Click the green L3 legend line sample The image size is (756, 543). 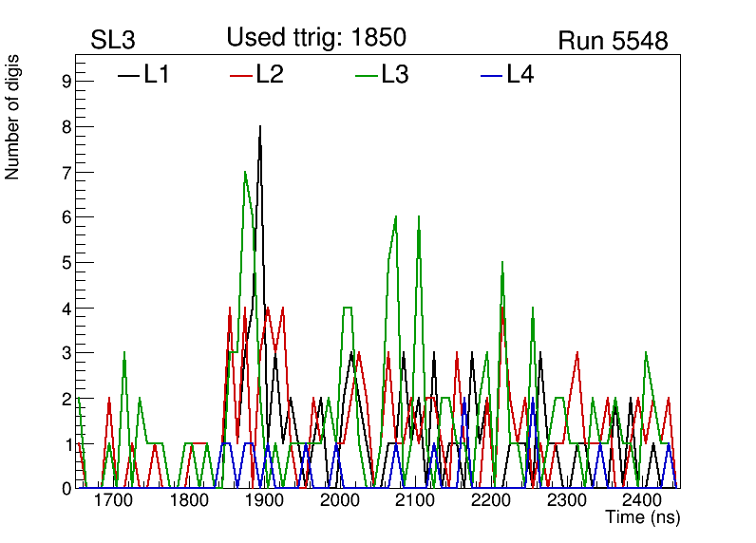click(x=367, y=75)
